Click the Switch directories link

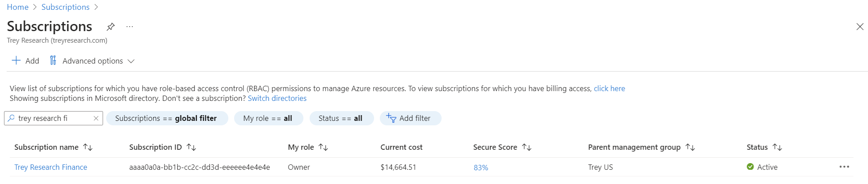(x=277, y=98)
